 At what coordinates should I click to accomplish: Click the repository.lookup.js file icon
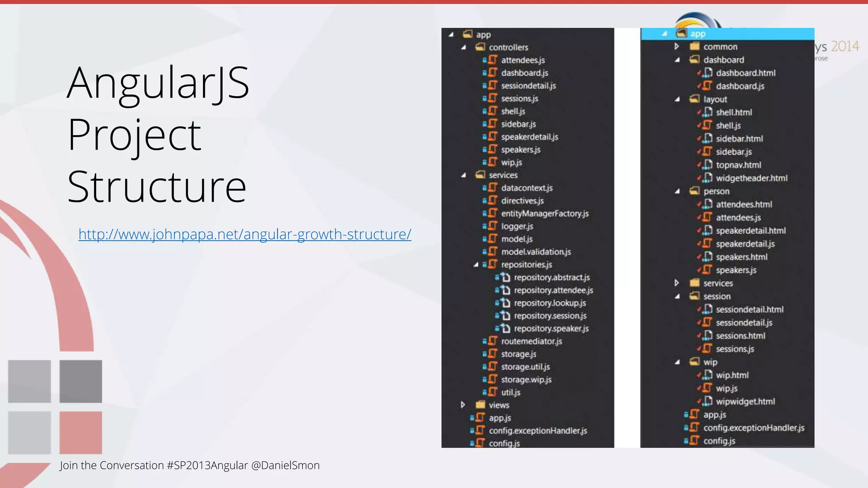pyautogui.click(x=505, y=302)
